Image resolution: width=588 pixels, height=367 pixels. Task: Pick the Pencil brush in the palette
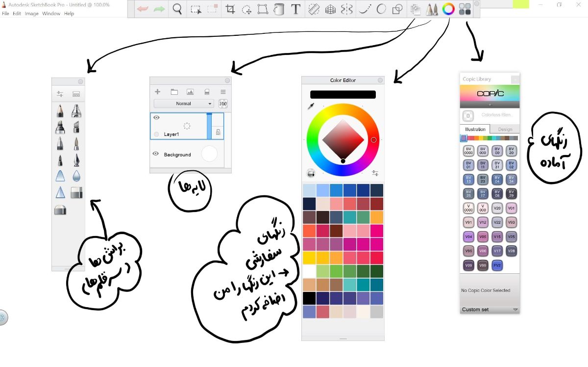(x=60, y=111)
